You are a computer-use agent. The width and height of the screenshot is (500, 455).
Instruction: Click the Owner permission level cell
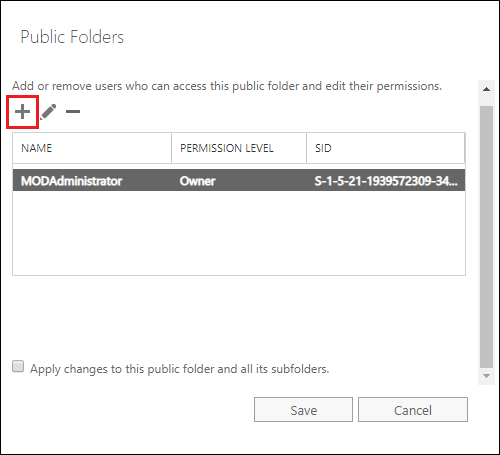coord(198,181)
